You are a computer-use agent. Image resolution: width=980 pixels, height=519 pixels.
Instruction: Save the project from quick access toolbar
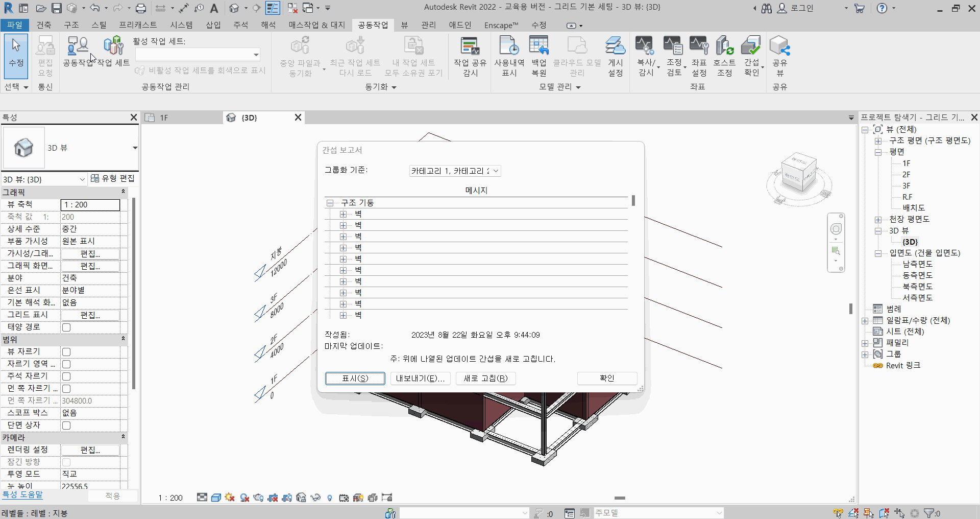click(x=56, y=8)
